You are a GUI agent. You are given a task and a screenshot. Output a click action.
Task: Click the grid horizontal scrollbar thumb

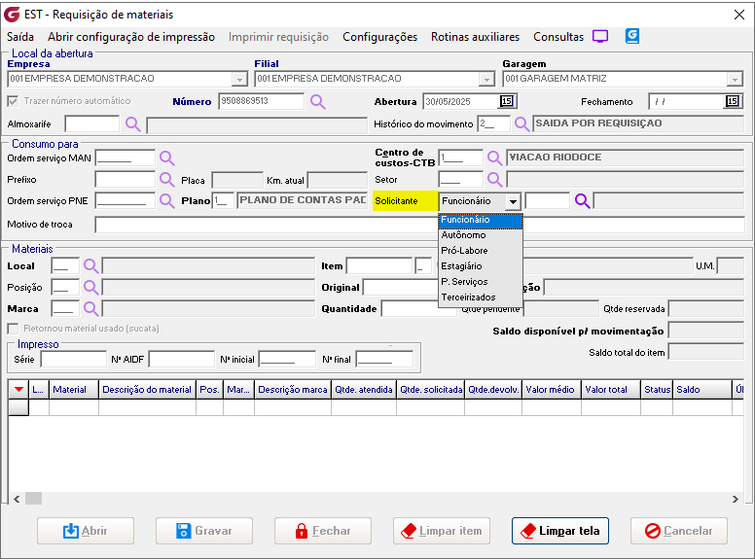(x=34, y=499)
